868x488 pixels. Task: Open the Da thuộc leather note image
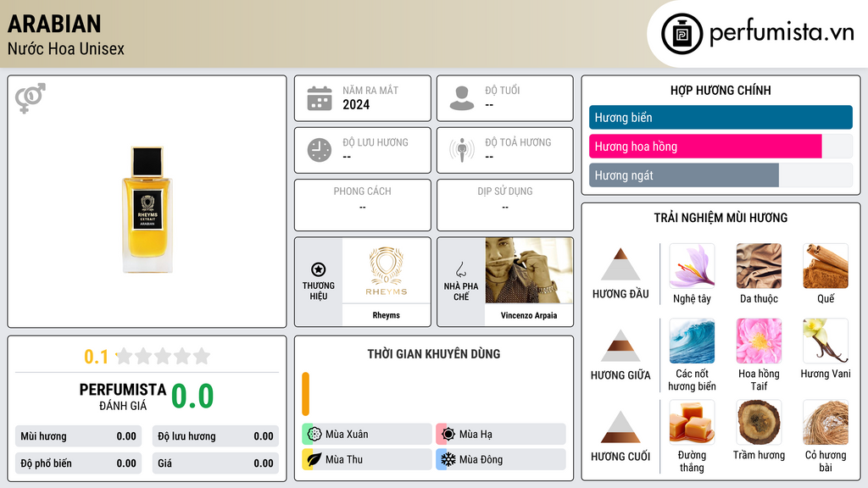(759, 266)
